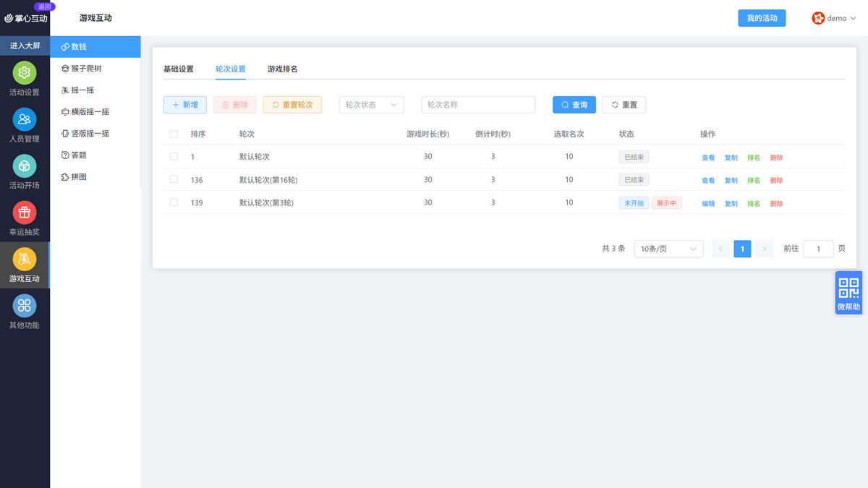The width and height of the screenshot is (868, 488).
Task: Click 查看 for 默认轮次(第16轮)
Action: [x=708, y=181]
